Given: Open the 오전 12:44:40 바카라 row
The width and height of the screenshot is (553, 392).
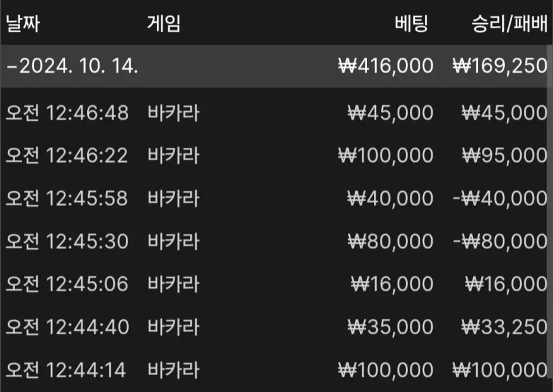Looking at the screenshot, I should tap(276, 327).
